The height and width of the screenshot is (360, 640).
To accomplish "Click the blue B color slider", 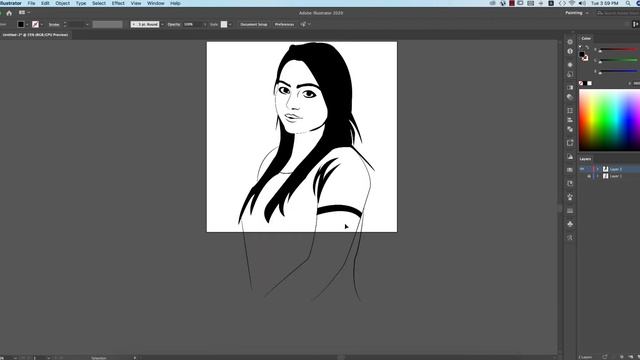I will point(618,71).
